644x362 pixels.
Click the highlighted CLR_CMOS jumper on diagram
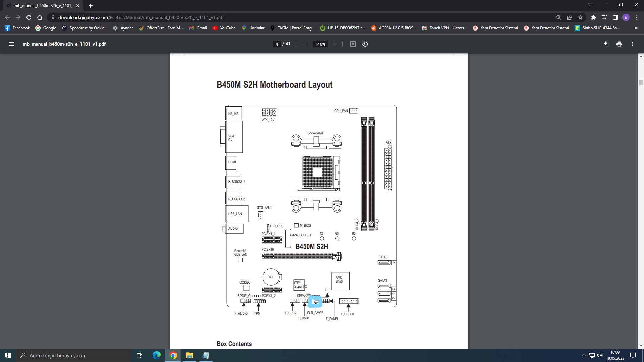point(315,302)
